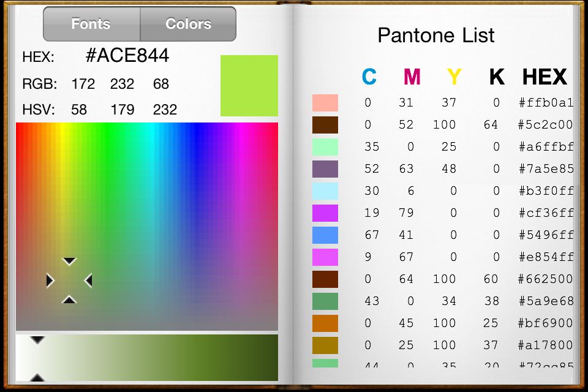Click the HSV saturation value 179
This screenshot has width=588, height=392.
pyautogui.click(x=123, y=110)
